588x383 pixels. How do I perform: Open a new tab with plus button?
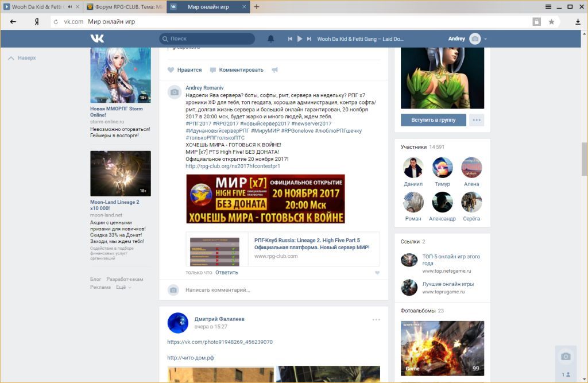(257, 7)
